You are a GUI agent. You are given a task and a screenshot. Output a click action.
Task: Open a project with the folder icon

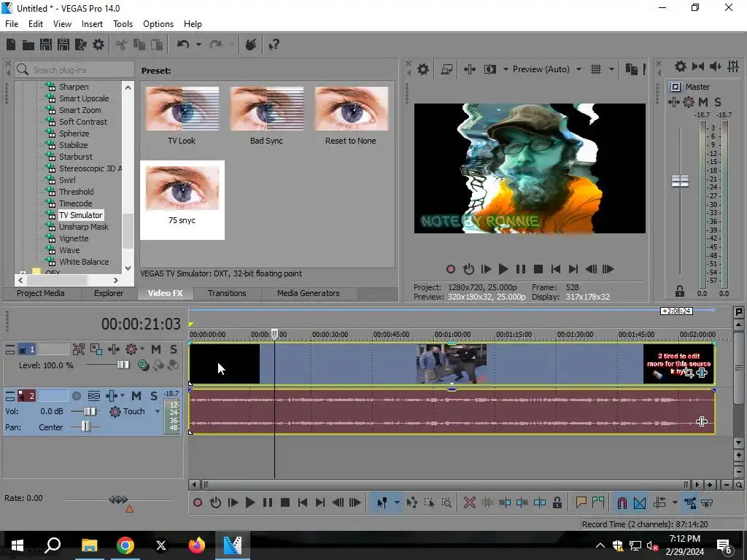click(28, 44)
